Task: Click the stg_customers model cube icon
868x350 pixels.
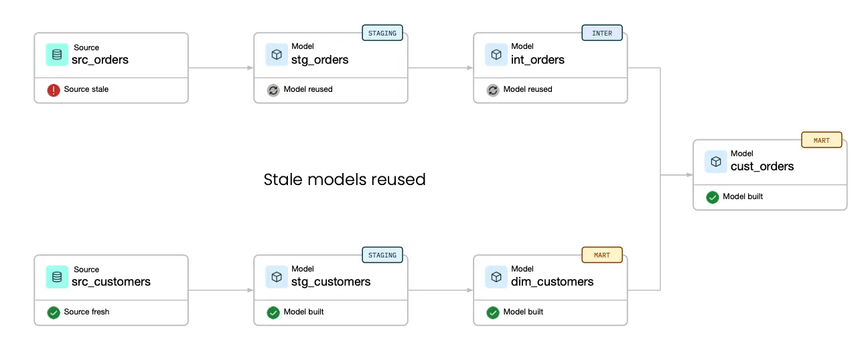Action: (x=277, y=276)
